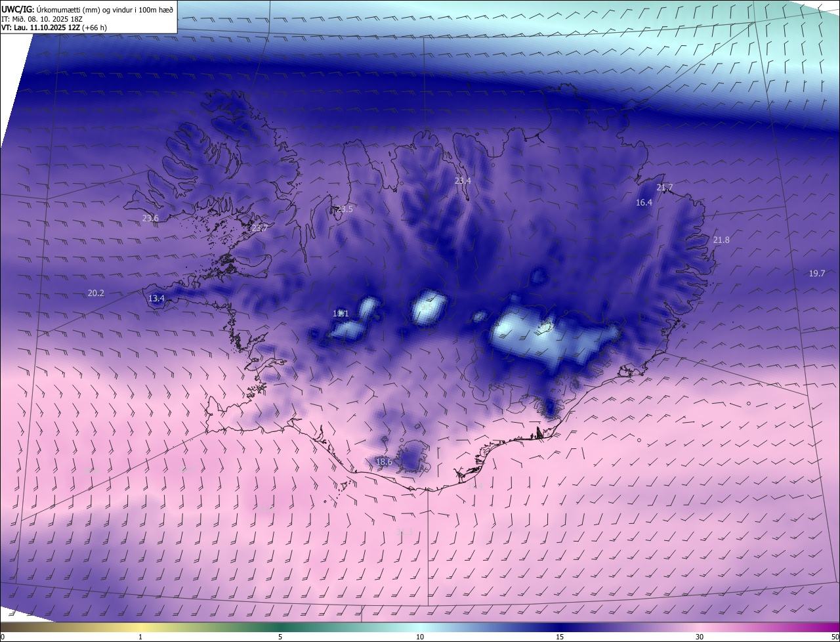Click the color scale tick label 15

coord(560,637)
